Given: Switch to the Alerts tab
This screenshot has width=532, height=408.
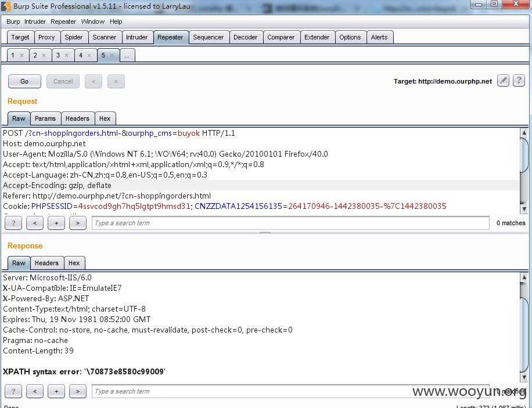Looking at the screenshot, I should tap(379, 37).
